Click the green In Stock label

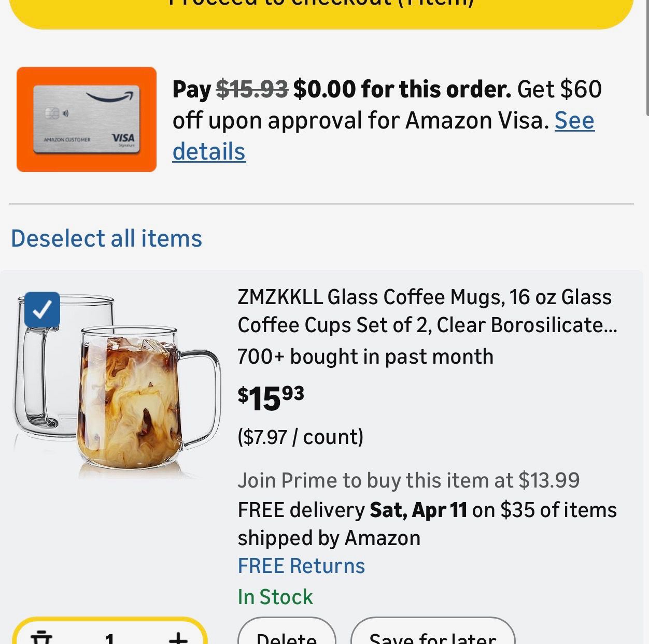(275, 597)
